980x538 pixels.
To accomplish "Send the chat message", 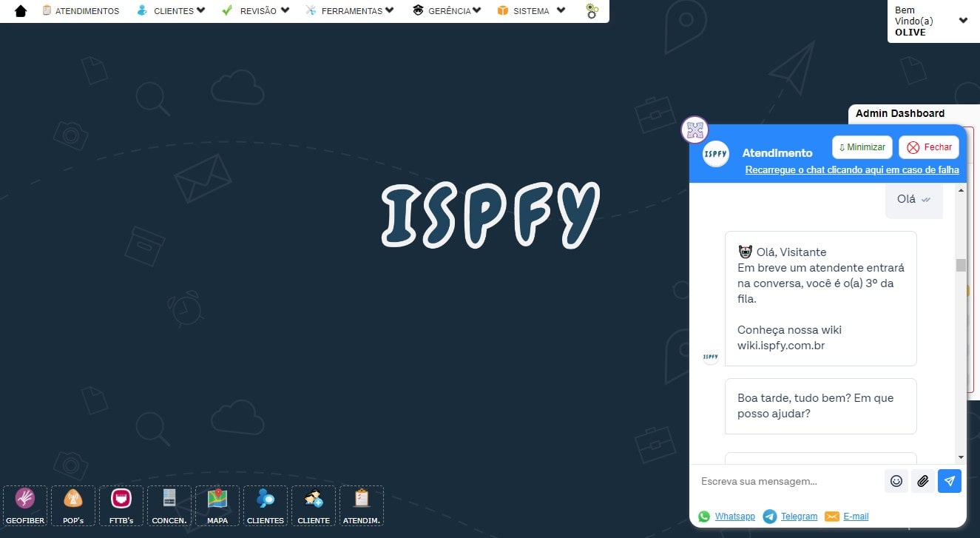I will pyautogui.click(x=950, y=481).
